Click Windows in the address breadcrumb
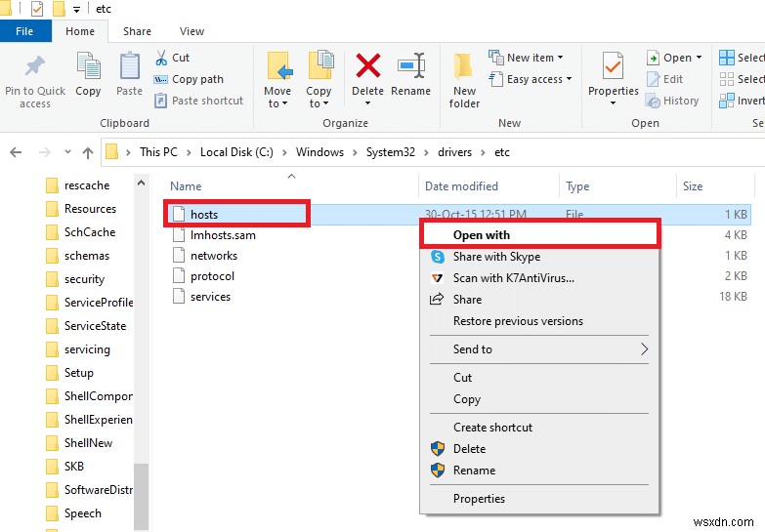Image resolution: width=765 pixels, height=532 pixels. coord(319,152)
